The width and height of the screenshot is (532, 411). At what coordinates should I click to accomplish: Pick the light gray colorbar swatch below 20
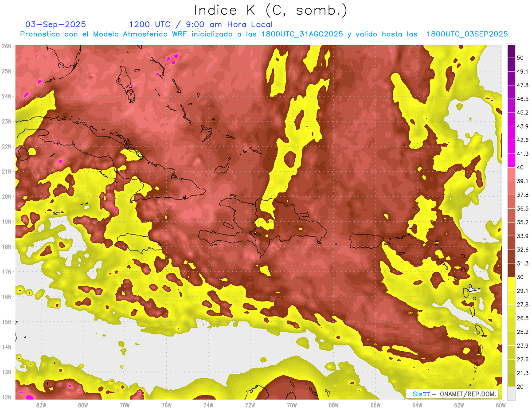tap(511, 393)
